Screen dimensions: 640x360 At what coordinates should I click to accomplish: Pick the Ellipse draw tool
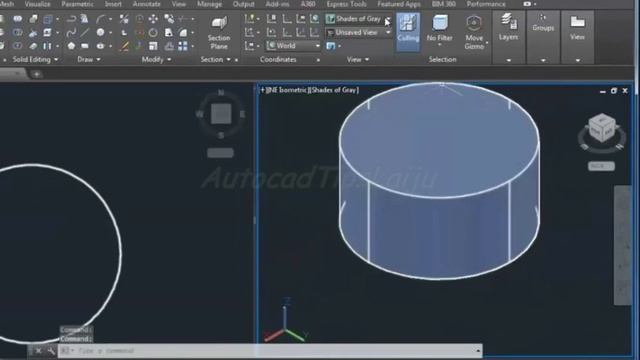pyautogui.click(x=100, y=46)
